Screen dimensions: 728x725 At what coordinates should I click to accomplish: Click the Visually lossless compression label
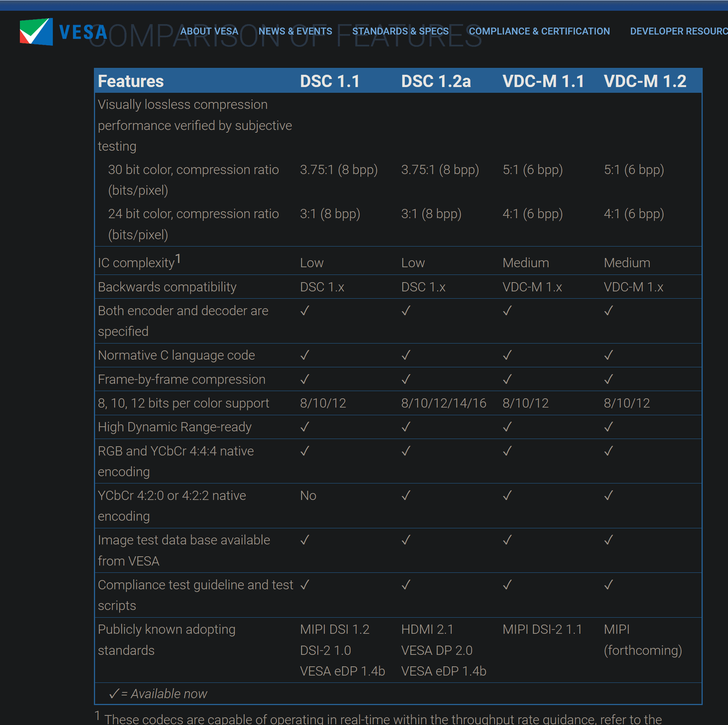pos(195,125)
